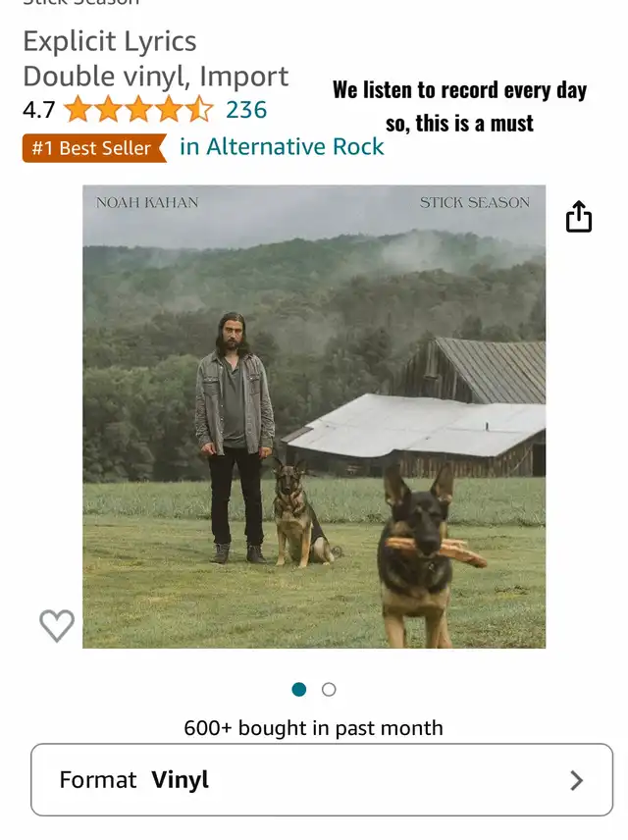Click '600+ bought in past month' text
The width and height of the screenshot is (628, 840).
point(313,728)
